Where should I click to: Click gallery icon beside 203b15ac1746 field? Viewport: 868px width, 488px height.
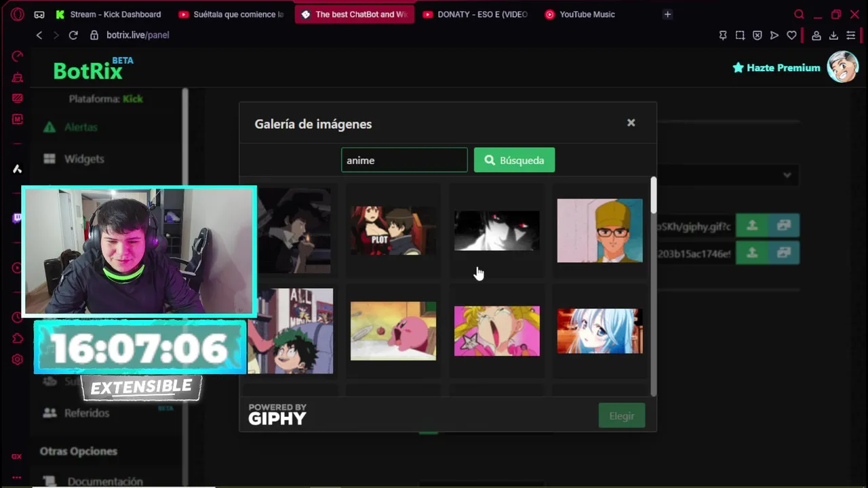[784, 253]
